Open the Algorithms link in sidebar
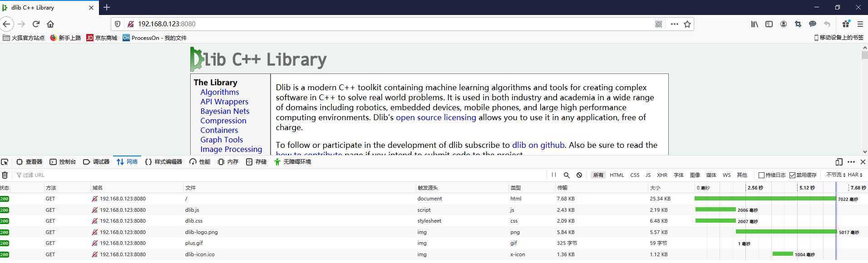The image size is (868, 263). 220,92
